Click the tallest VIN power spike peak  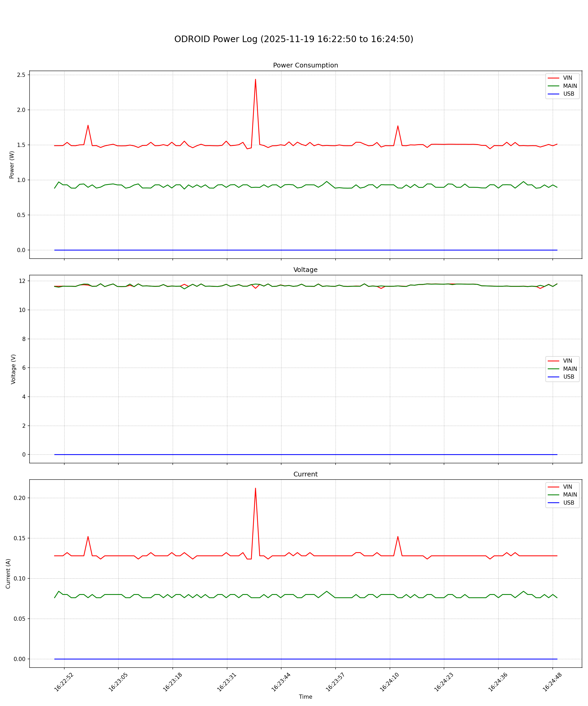point(255,80)
